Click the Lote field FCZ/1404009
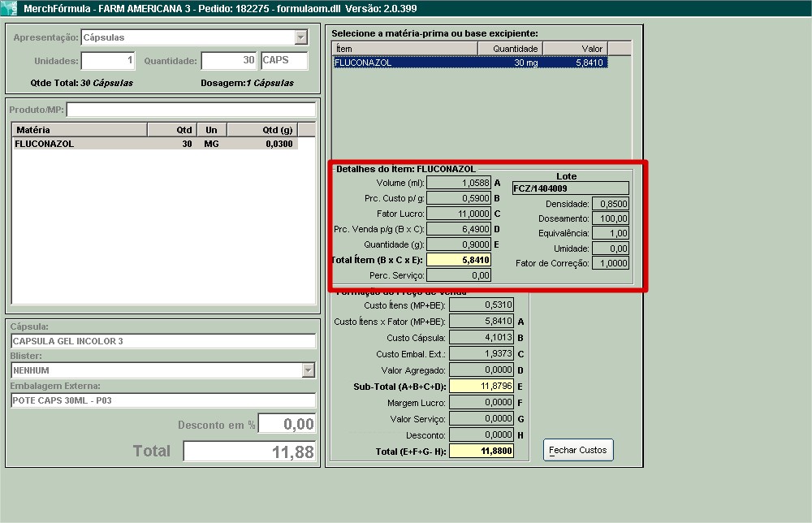 [x=570, y=188]
